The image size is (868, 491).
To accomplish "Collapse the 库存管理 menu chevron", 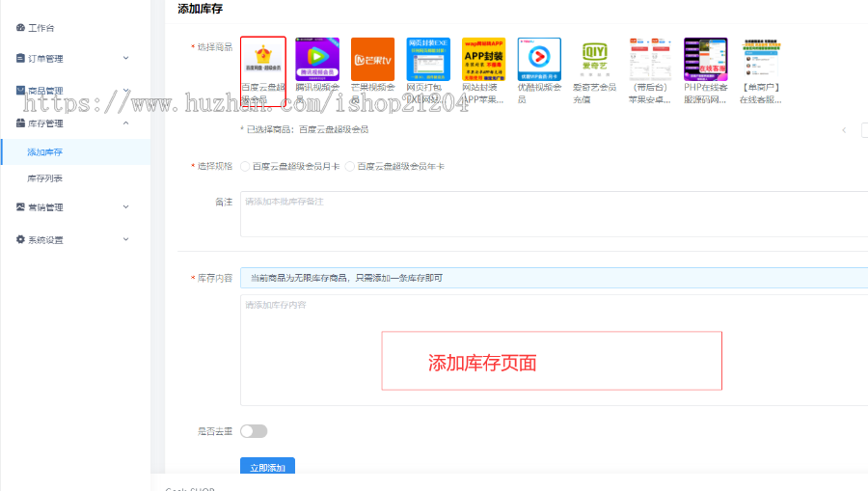I will 126,123.
